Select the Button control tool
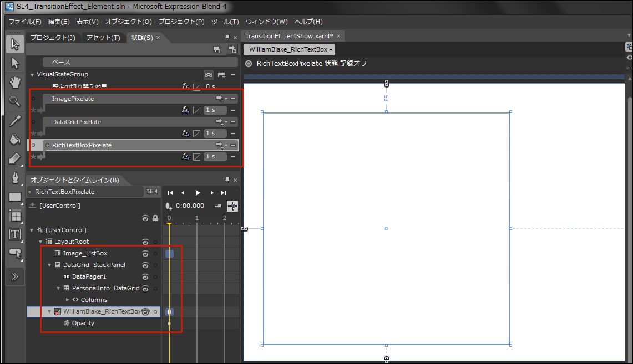Screen dimensions: 633x364 tap(15, 254)
